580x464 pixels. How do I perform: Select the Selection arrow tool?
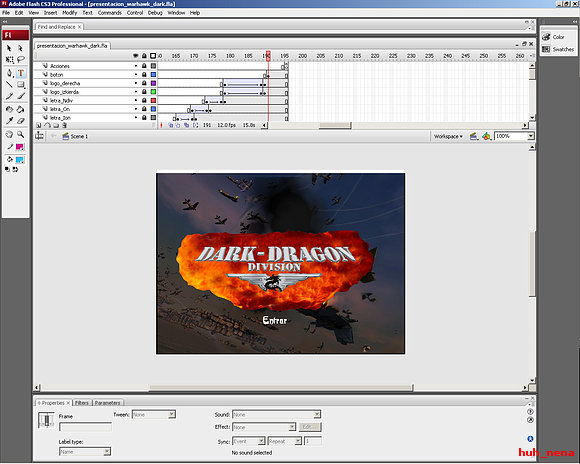click(x=9, y=48)
